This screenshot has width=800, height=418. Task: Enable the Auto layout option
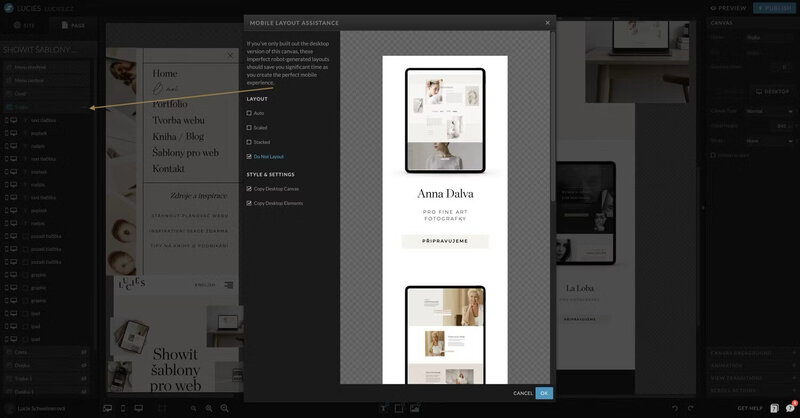[249, 113]
